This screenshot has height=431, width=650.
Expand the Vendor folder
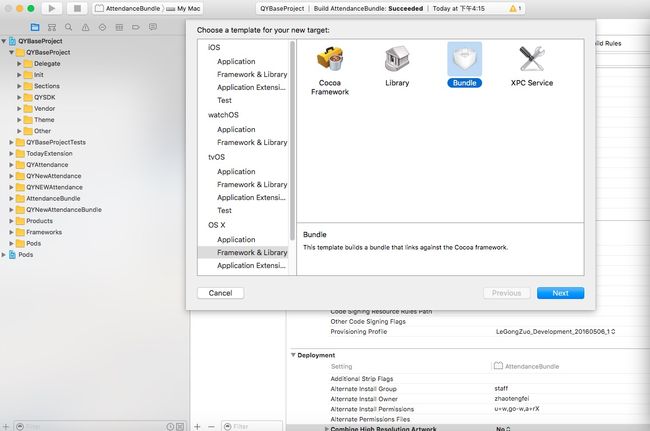coord(19,108)
